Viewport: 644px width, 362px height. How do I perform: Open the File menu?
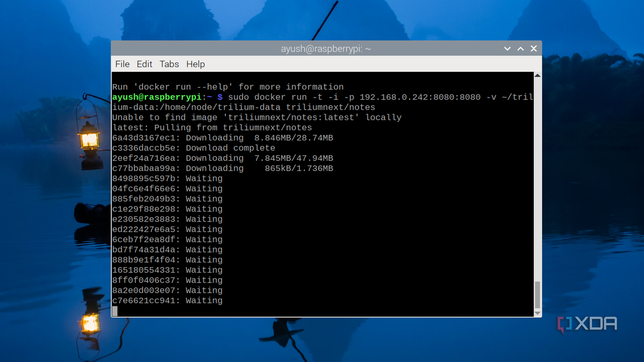[x=122, y=64]
